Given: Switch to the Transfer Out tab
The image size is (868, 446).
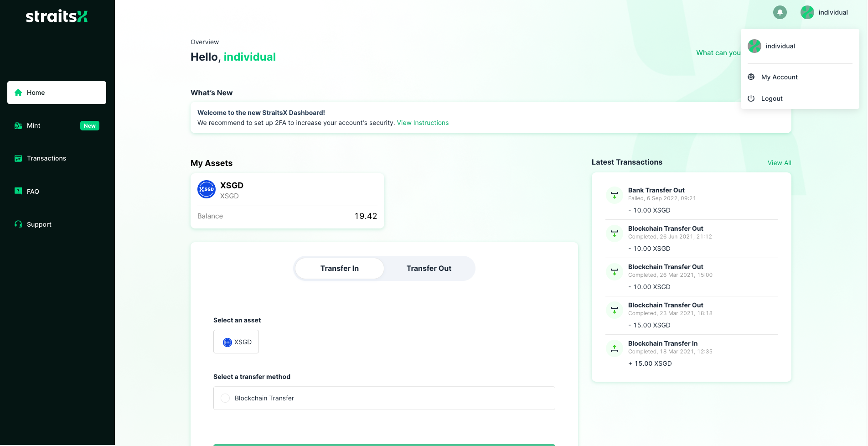Looking at the screenshot, I should pyautogui.click(x=429, y=268).
